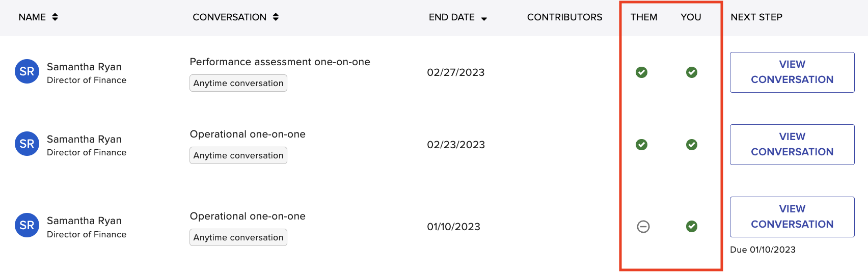Image resolution: width=868 pixels, height=273 pixels.
Task: Click green check under THEM for 02/27/2023 row
Action: (x=642, y=72)
